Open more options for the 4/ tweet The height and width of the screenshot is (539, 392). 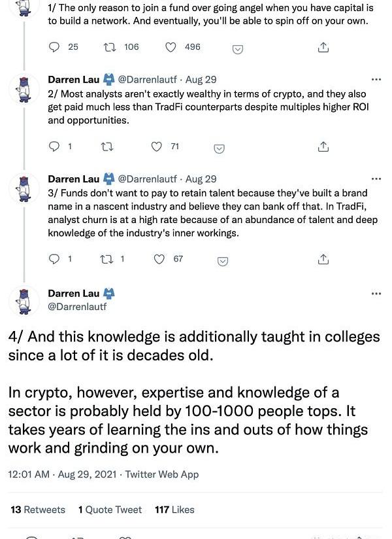376,294
